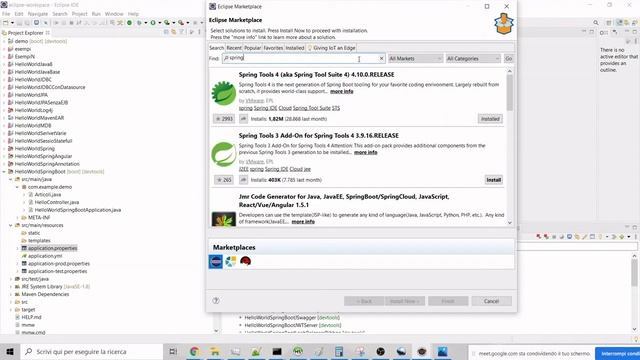Expand the Maven Dependencies node
This screenshot has width=640, height=360.
point(11,294)
